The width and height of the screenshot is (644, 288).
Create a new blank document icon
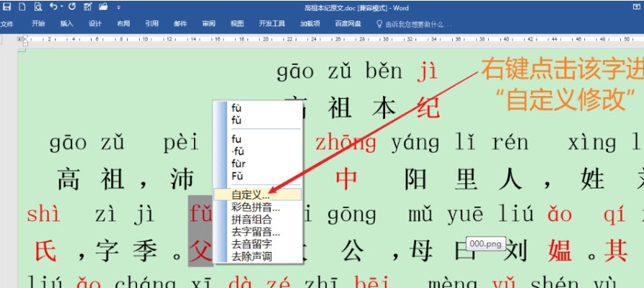click(22, 6)
